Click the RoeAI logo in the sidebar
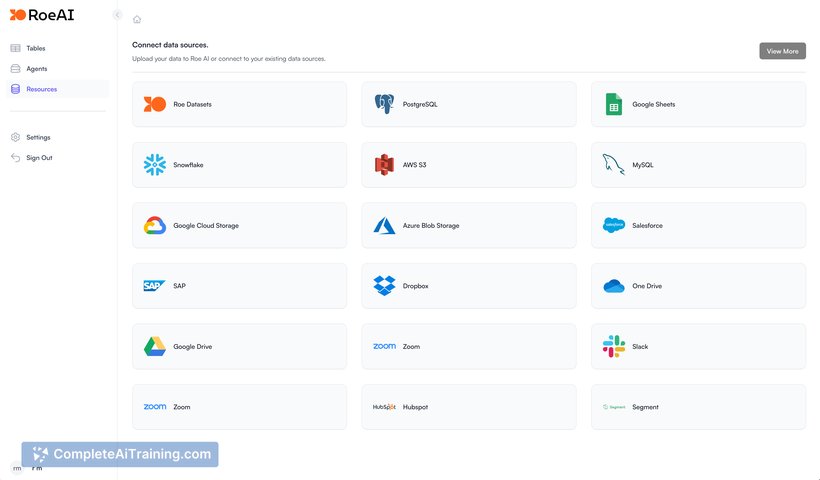This screenshot has width=820, height=480. tap(42, 15)
